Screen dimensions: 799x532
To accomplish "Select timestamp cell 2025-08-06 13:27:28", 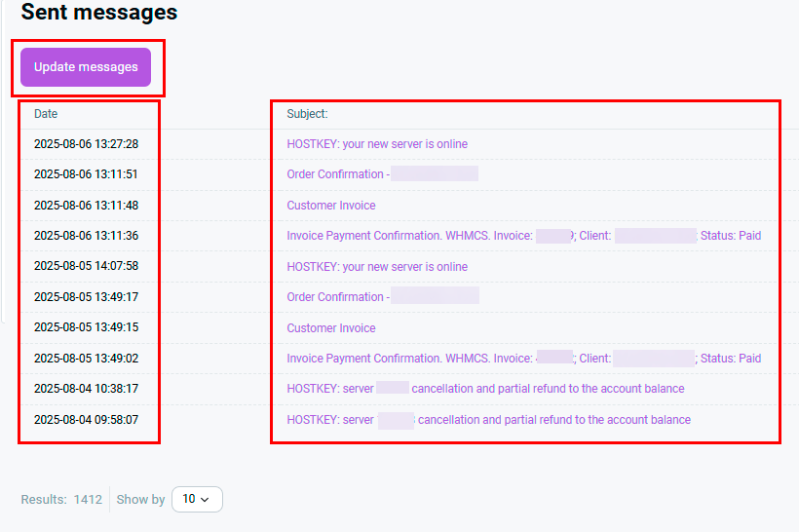I will 86,144.
